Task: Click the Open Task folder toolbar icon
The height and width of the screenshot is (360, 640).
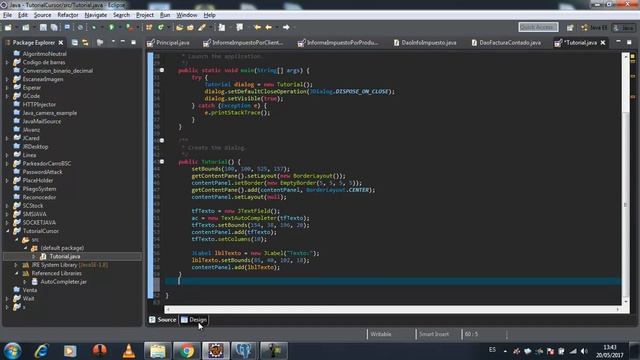Action: pyautogui.click(x=190, y=27)
